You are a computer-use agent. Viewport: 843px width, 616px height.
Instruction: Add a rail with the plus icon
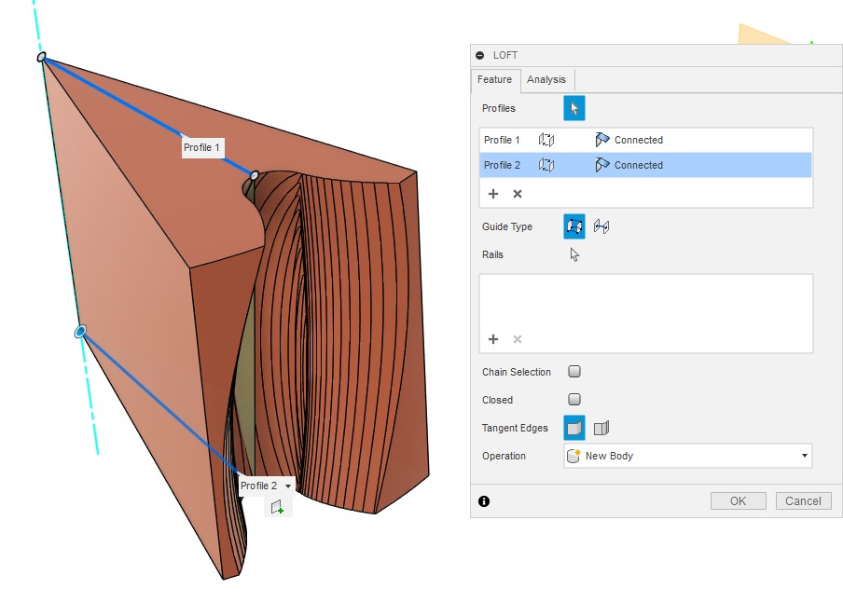click(x=493, y=339)
